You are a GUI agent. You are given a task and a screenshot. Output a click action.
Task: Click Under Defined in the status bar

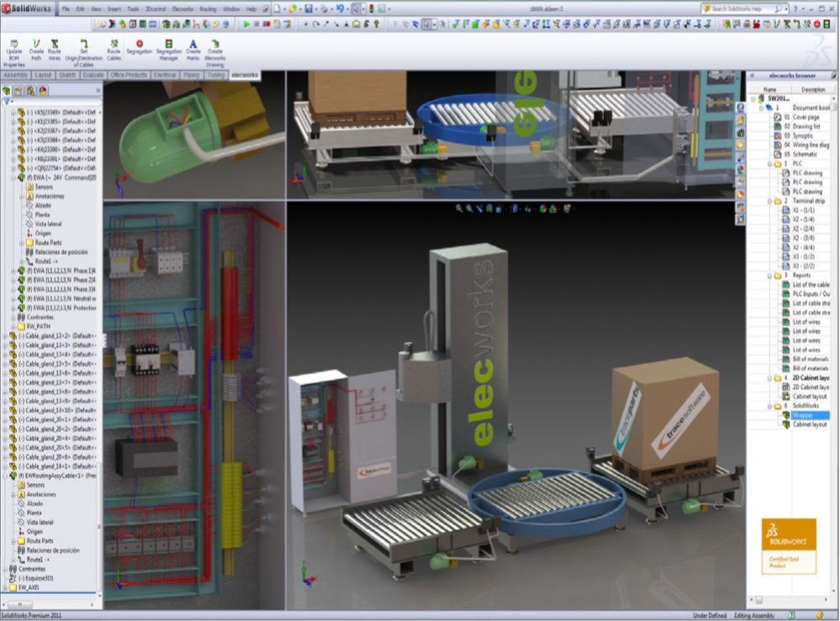[x=710, y=616]
